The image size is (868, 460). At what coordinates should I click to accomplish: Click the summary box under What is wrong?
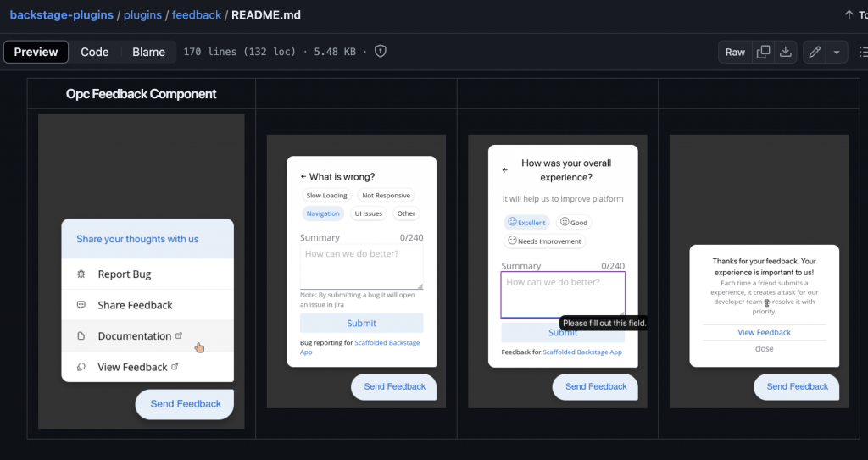click(x=361, y=266)
